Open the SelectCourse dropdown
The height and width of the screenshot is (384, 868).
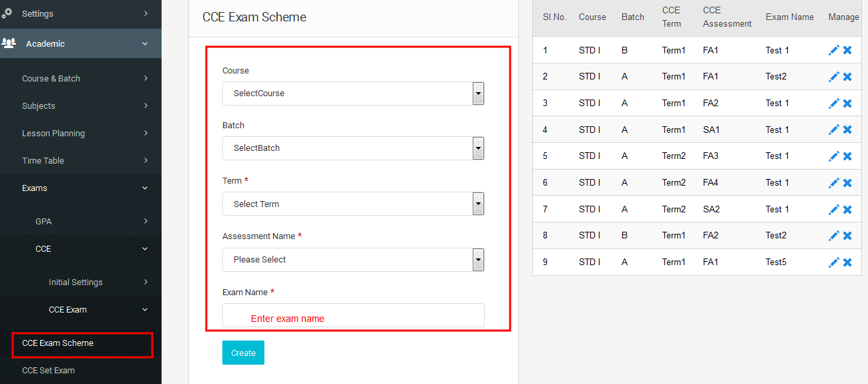point(353,93)
